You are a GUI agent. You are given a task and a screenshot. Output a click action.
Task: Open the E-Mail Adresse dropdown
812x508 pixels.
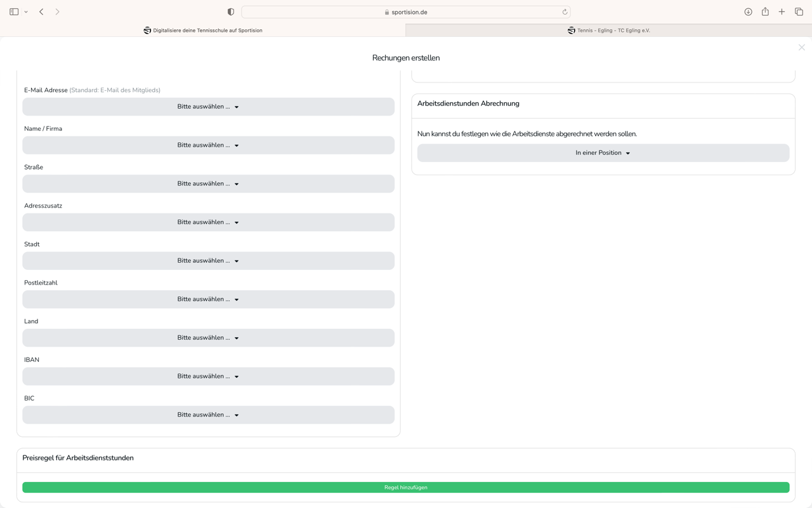click(208, 107)
